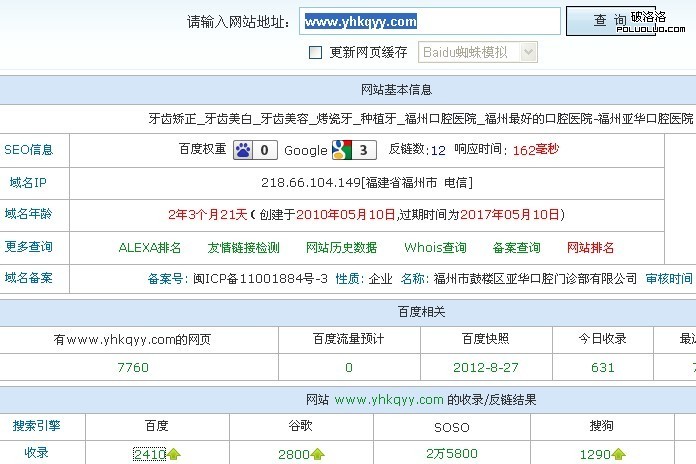The image size is (696, 464).
Task: Click the Google PageRank icon
Action: (x=342, y=150)
